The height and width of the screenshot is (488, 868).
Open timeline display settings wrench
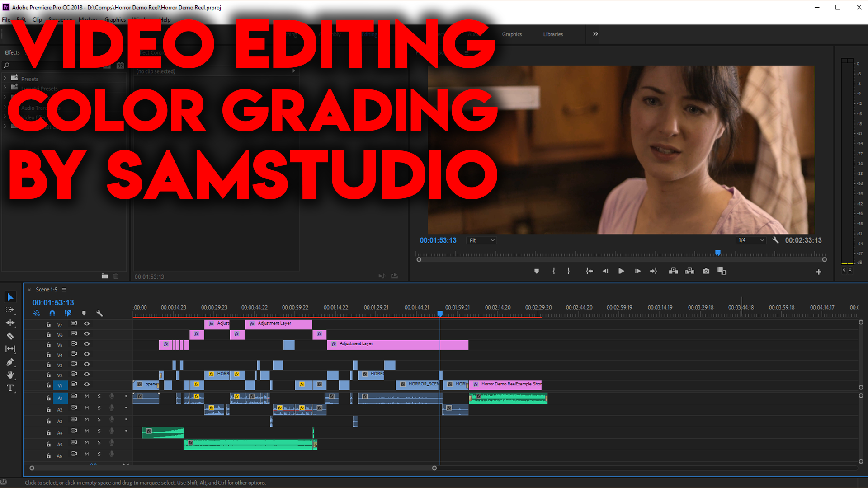point(99,313)
